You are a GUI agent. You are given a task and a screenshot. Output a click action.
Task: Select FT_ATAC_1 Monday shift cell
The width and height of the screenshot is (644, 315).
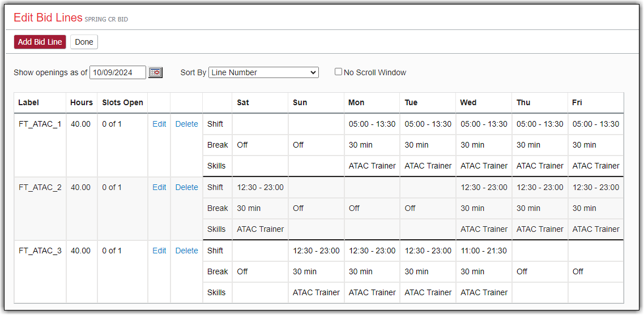pyautogui.click(x=372, y=124)
